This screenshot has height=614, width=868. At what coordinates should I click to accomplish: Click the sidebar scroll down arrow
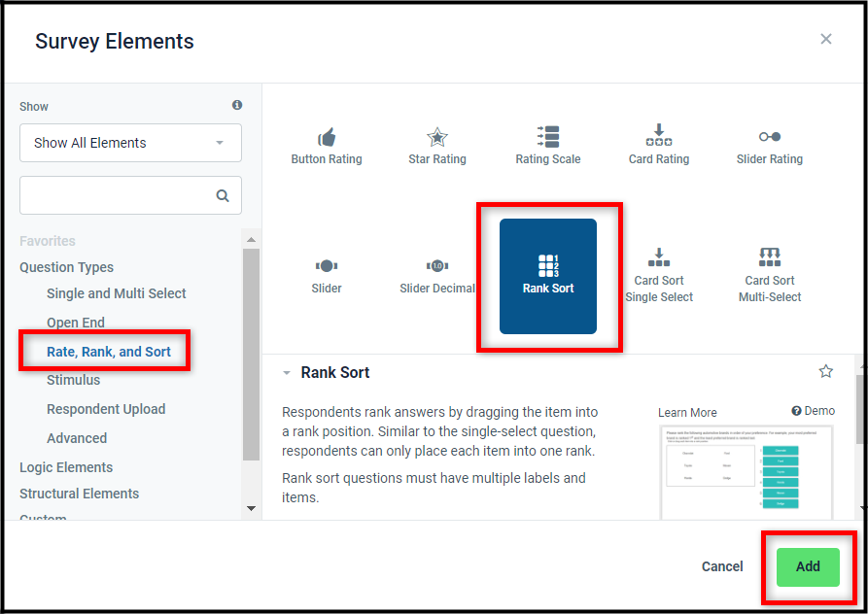[x=251, y=508]
